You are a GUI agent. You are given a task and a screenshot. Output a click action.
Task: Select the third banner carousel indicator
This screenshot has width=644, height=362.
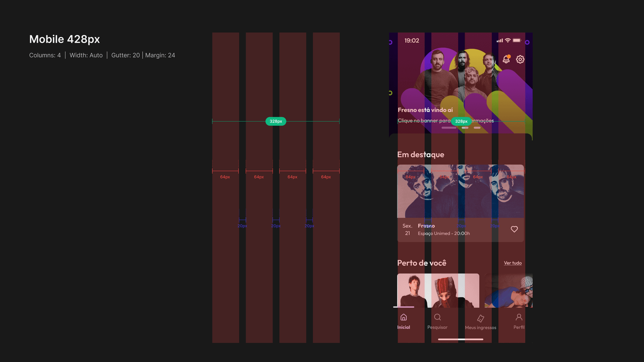pyautogui.click(x=477, y=128)
